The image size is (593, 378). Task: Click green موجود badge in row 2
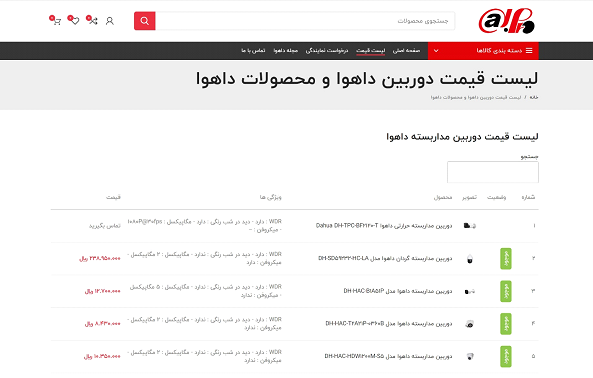click(x=506, y=259)
